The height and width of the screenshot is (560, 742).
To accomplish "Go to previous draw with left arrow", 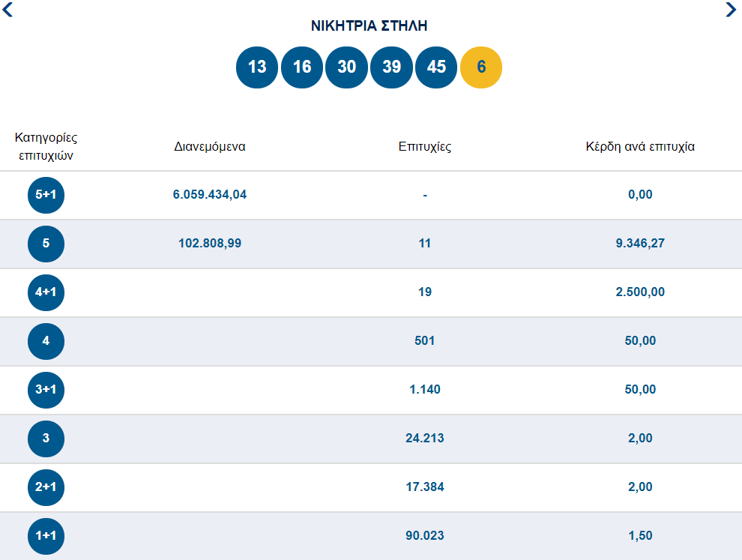I will pyautogui.click(x=8, y=10).
